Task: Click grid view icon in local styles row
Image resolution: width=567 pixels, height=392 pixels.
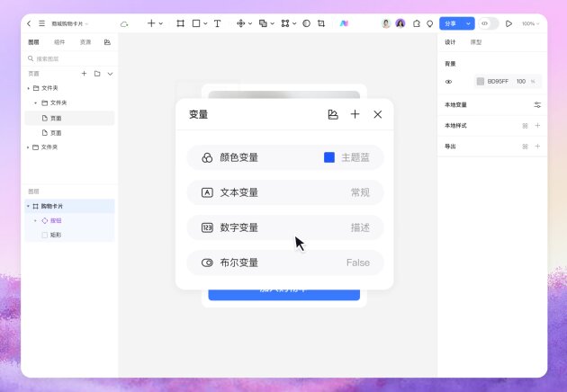Action: (525, 126)
